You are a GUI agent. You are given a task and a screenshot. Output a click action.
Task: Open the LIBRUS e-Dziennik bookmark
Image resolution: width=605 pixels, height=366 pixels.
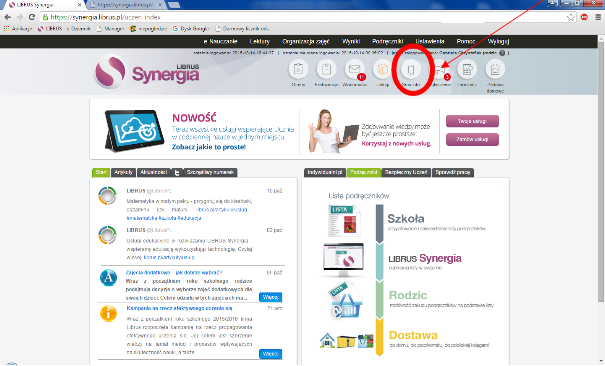[64, 29]
